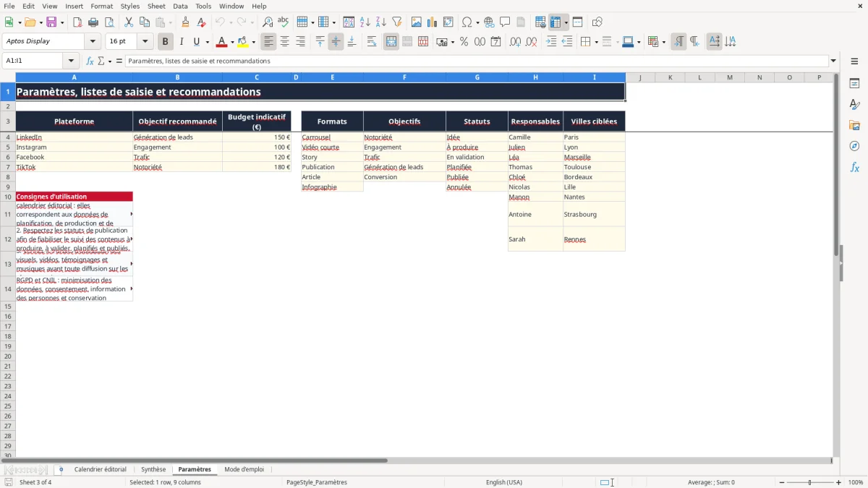The height and width of the screenshot is (488, 868).
Task: Align cell content left
Action: 269,42
